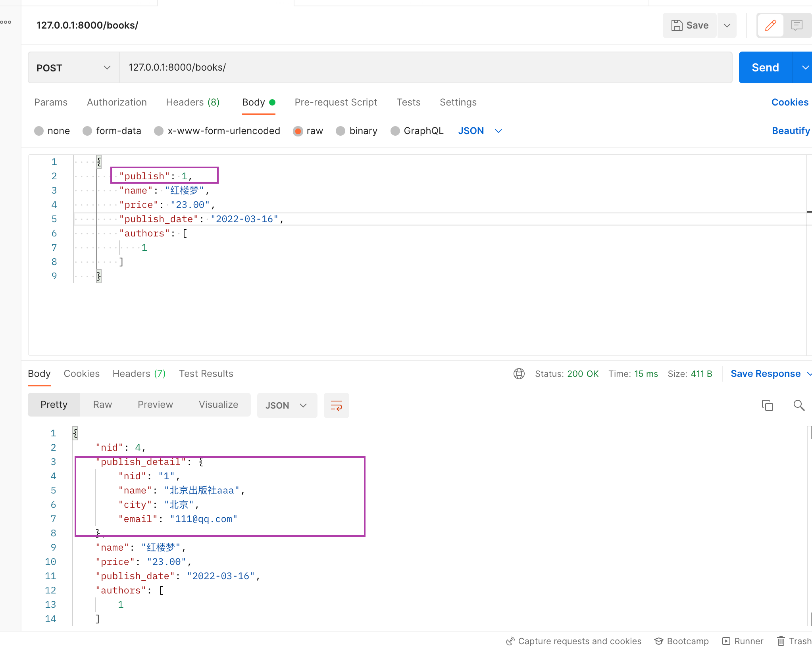Open the POST method dropdown
The image size is (812, 649).
(x=73, y=68)
